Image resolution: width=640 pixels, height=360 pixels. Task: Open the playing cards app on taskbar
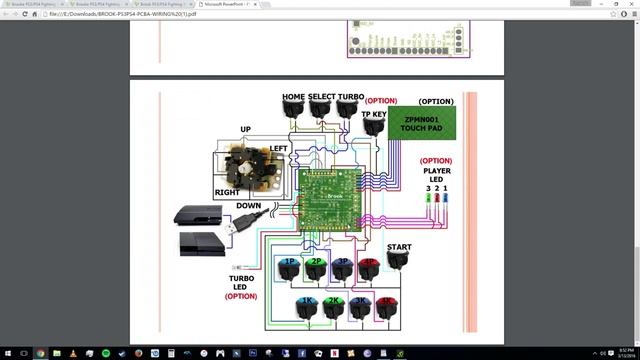[318, 353]
